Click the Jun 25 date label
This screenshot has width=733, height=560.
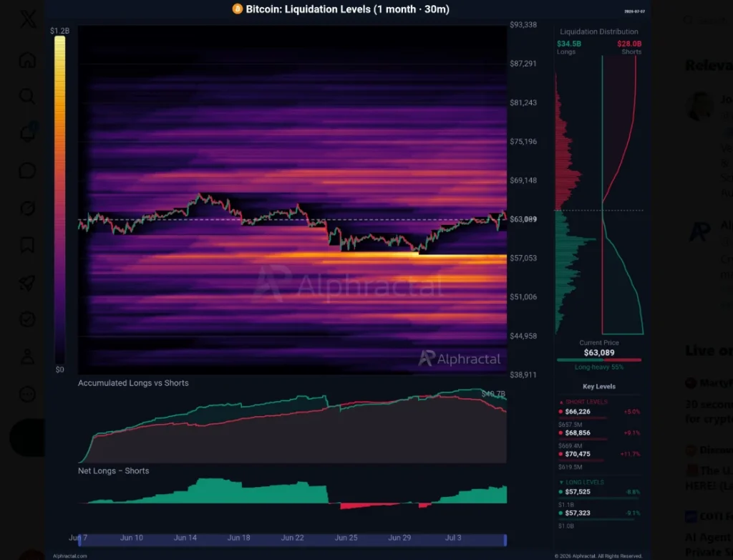coord(346,538)
